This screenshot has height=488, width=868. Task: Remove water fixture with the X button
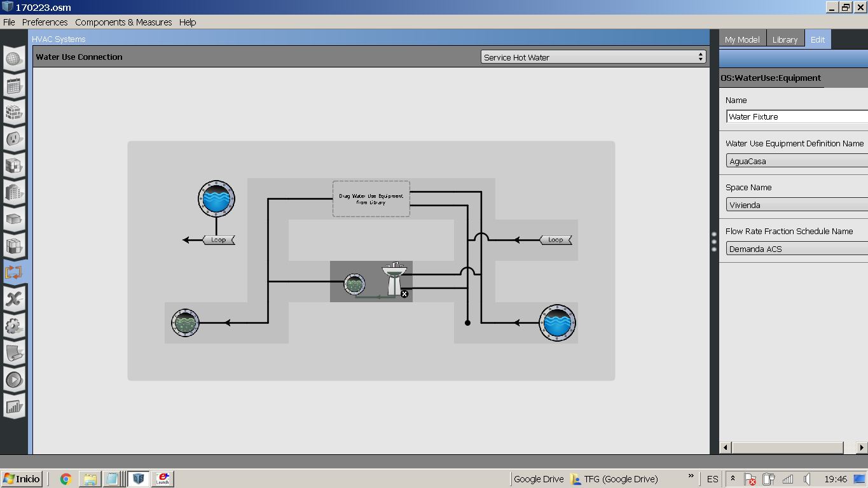point(404,293)
